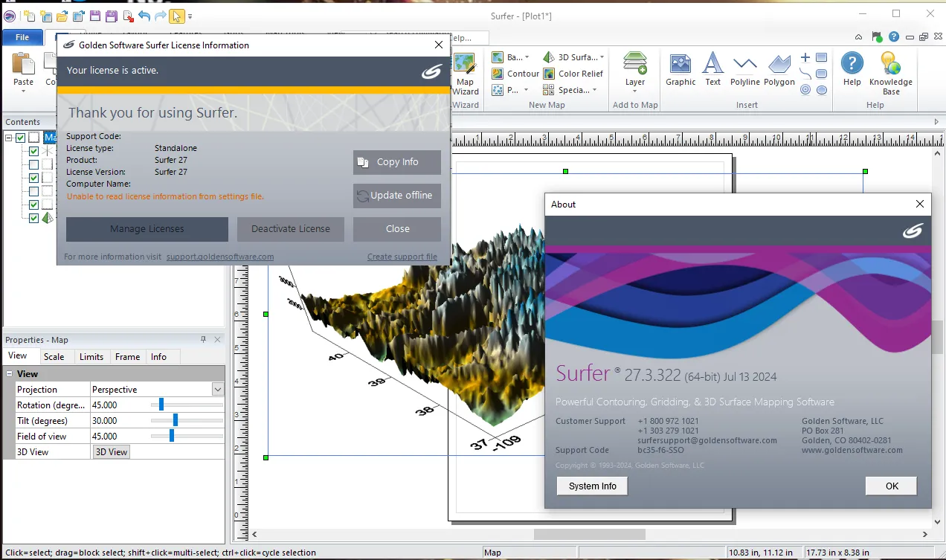Choose the Spline polyline insert tool
Screen dimensions: 946x560
click(805, 74)
